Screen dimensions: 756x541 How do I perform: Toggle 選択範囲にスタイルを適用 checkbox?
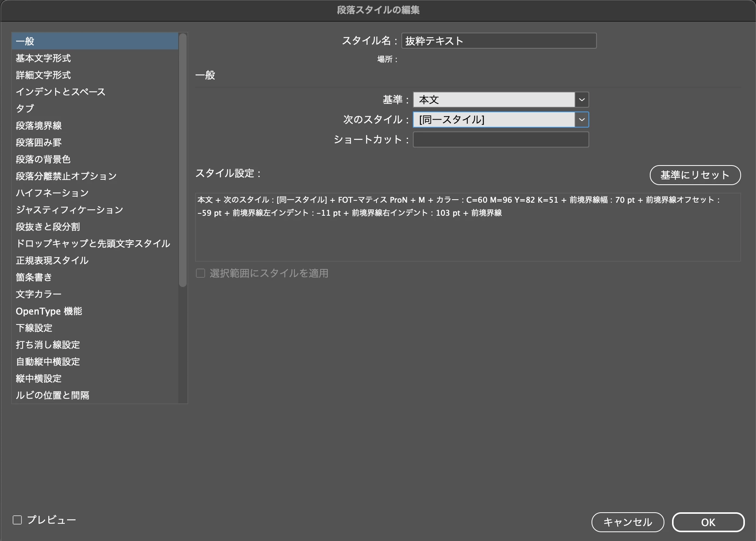201,273
